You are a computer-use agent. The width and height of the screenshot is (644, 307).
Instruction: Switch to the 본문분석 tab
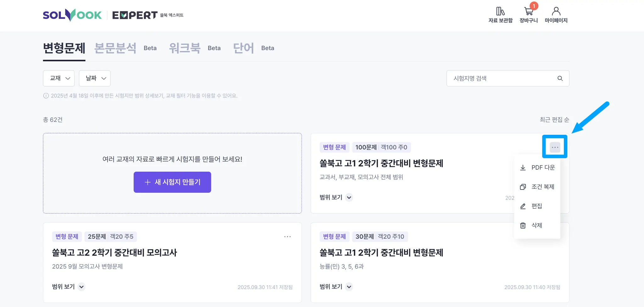pyautogui.click(x=115, y=48)
